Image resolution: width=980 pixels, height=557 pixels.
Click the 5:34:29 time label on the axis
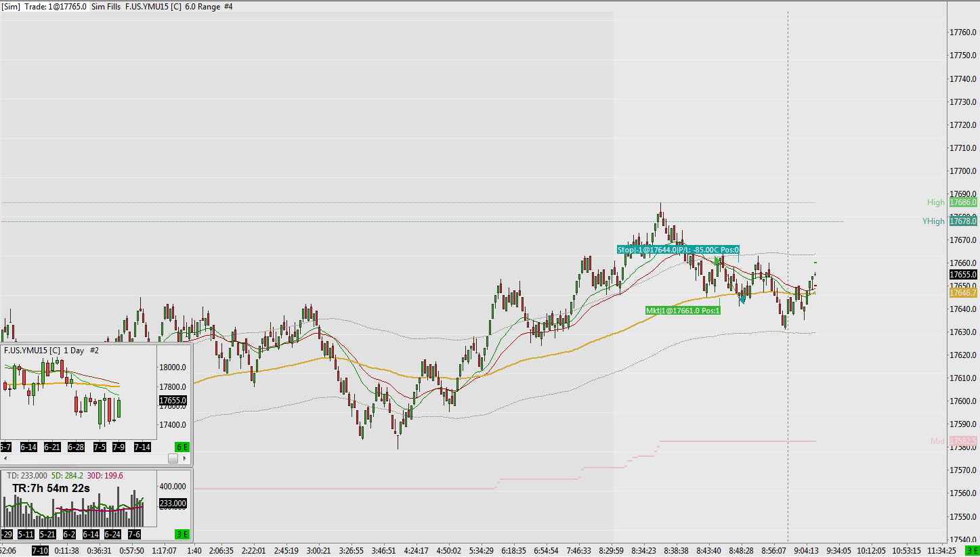(x=480, y=551)
